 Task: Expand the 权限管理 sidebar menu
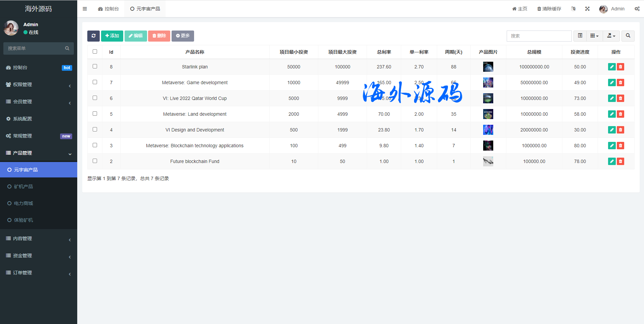point(39,85)
